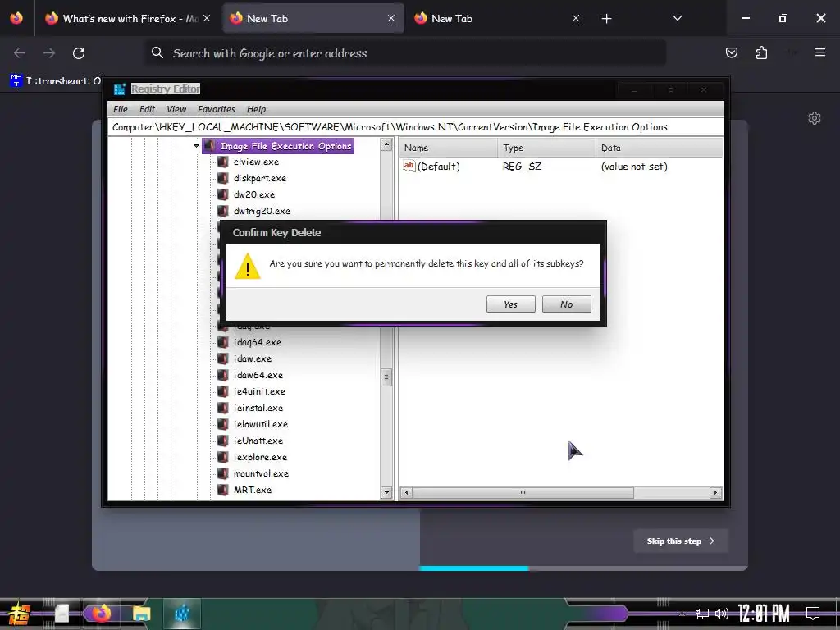This screenshot has width=840, height=630.
Task: Select the MRT.exe key
Action: 253,490
